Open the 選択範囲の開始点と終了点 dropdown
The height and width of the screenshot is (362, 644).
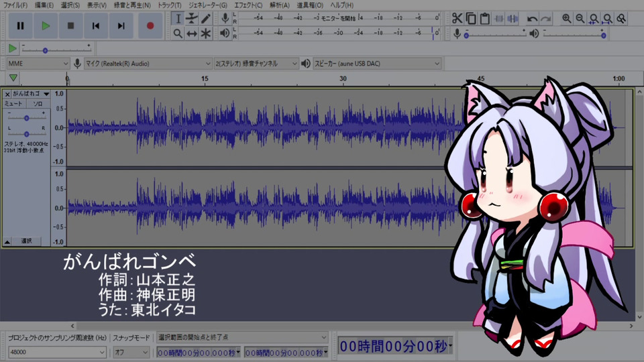click(x=242, y=337)
